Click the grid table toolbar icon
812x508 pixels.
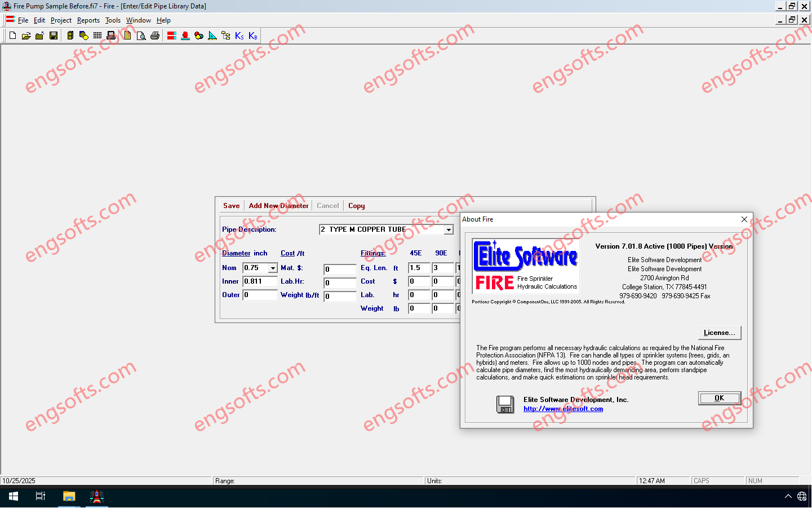click(x=97, y=36)
